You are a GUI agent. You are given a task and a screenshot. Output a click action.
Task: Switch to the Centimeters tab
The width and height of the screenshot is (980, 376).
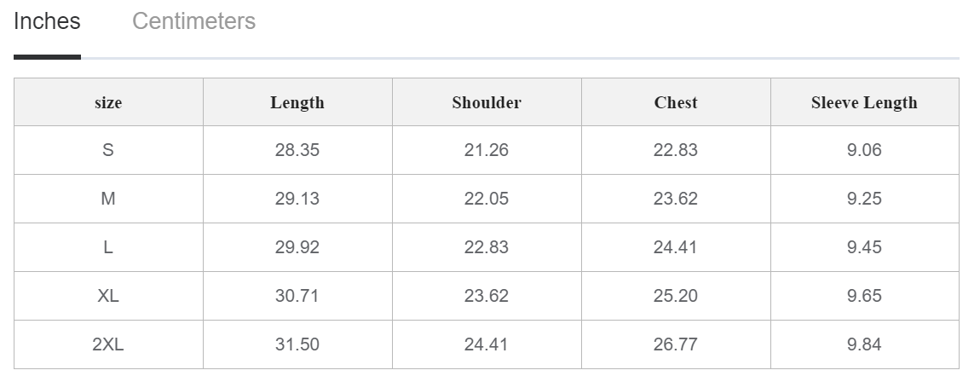(x=193, y=21)
